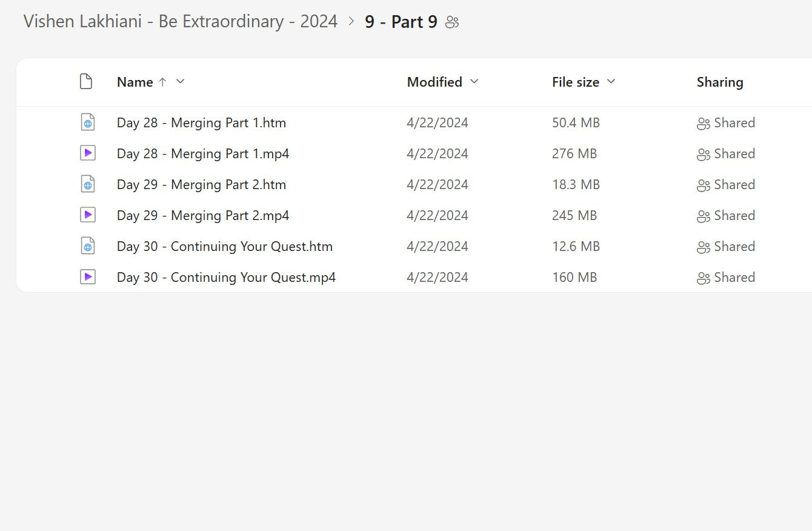Click the Sharing column header
Screen dimensions: 812x531
(x=719, y=82)
